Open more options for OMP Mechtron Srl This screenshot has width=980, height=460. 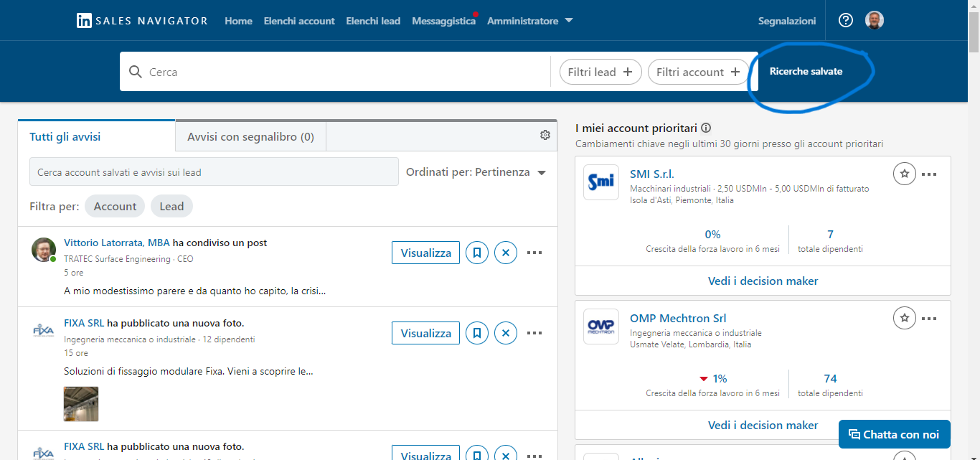pos(929,318)
